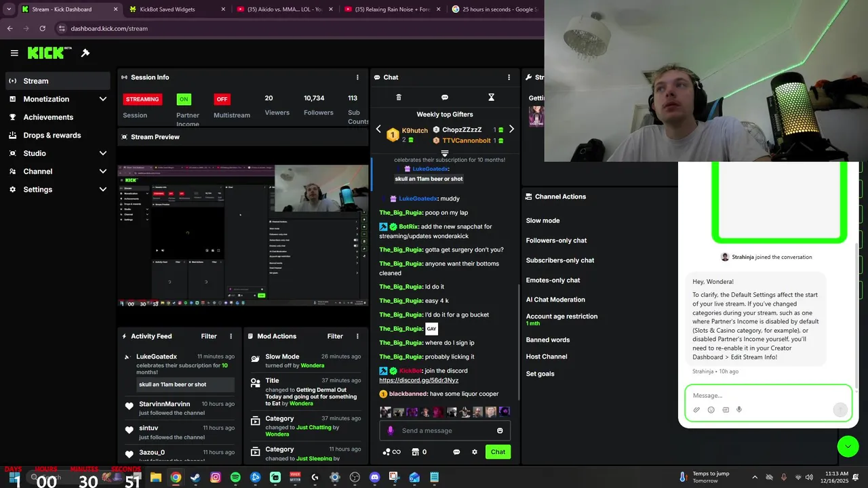Click the green ON Partner Income badge

tap(184, 99)
